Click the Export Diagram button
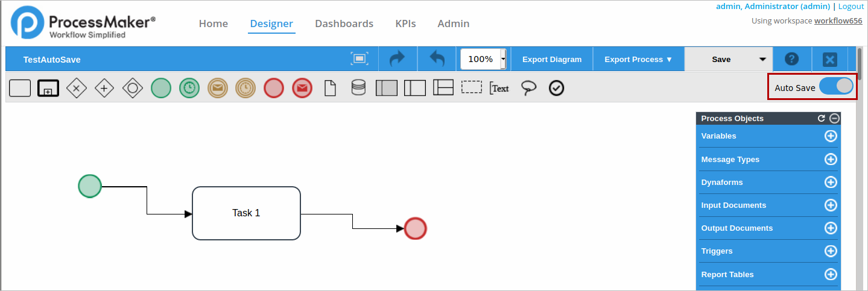This screenshot has width=868, height=291. [x=552, y=59]
